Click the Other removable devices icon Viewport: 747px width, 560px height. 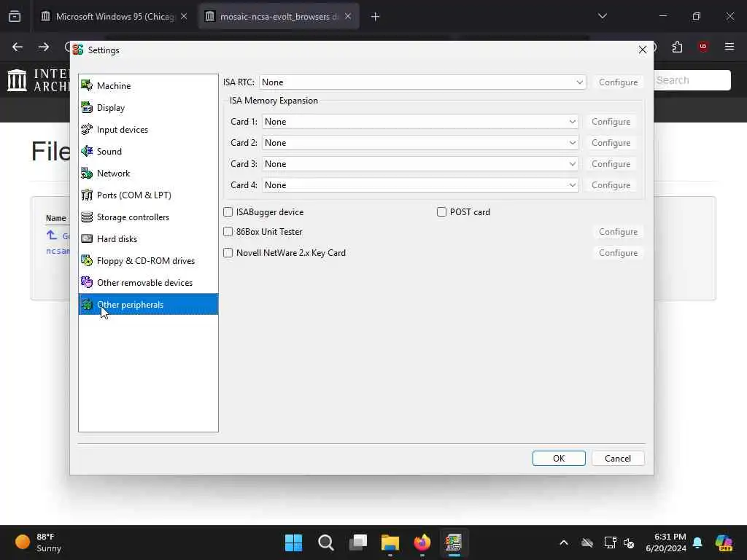pos(87,283)
